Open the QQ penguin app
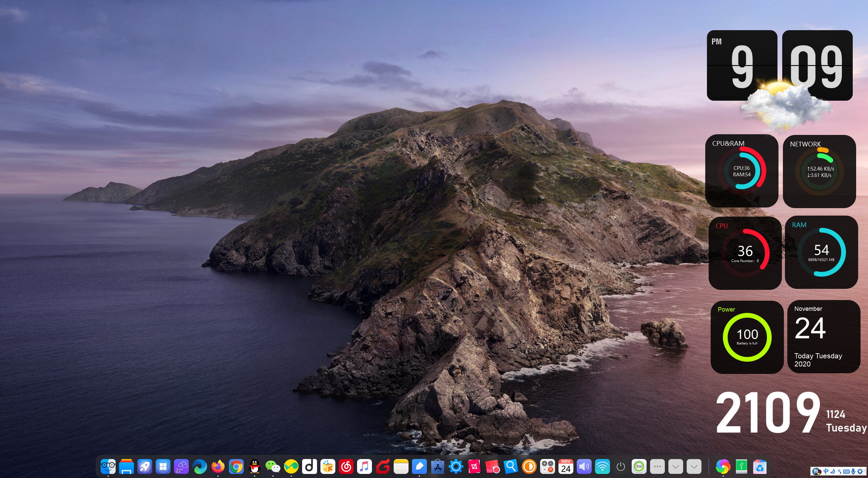 pyautogui.click(x=254, y=467)
